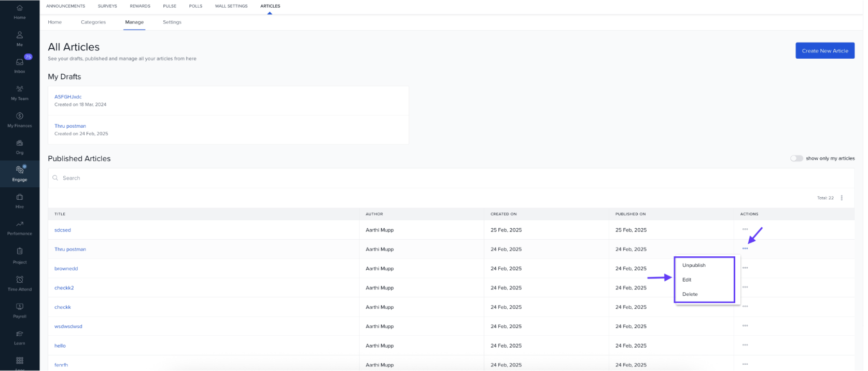868x371 pixels.
Task: Select Edit in the actions menu
Action: (x=687, y=280)
